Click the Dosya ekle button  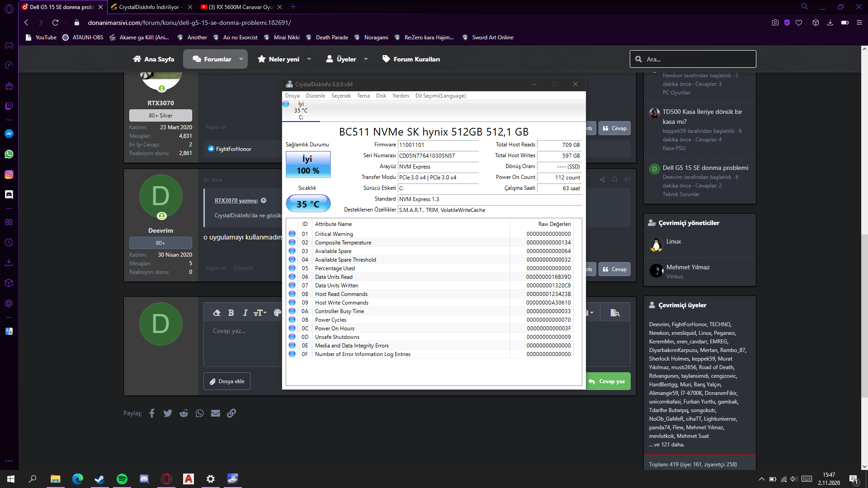pyautogui.click(x=227, y=381)
